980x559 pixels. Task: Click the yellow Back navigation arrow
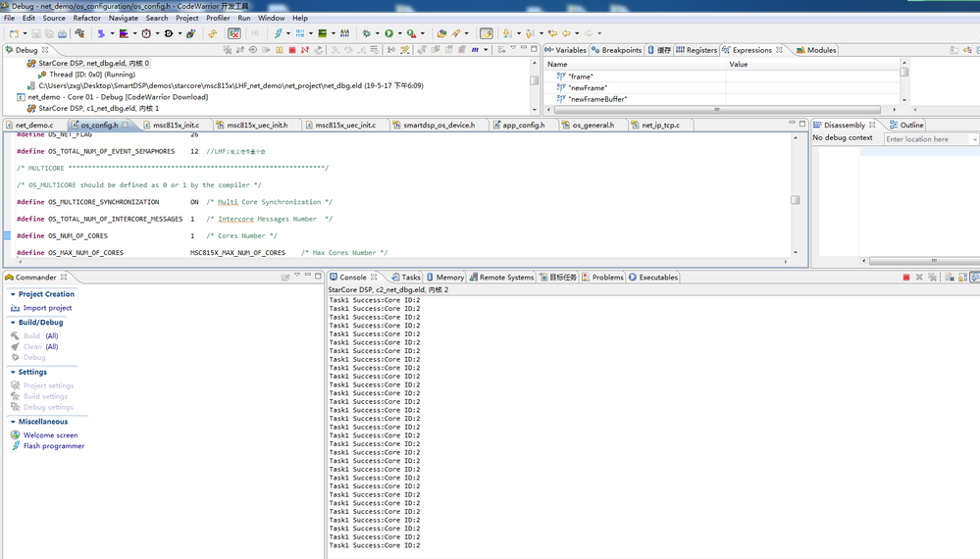[x=566, y=33]
